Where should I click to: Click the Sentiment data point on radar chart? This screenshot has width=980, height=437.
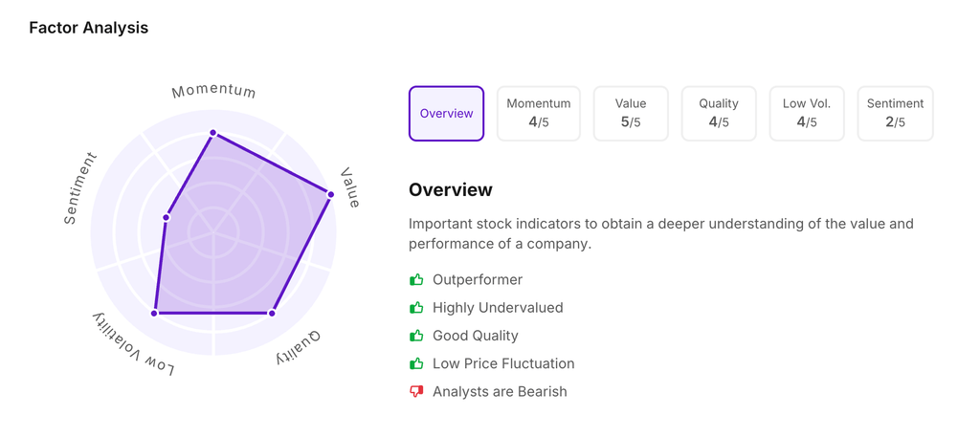[167, 218]
